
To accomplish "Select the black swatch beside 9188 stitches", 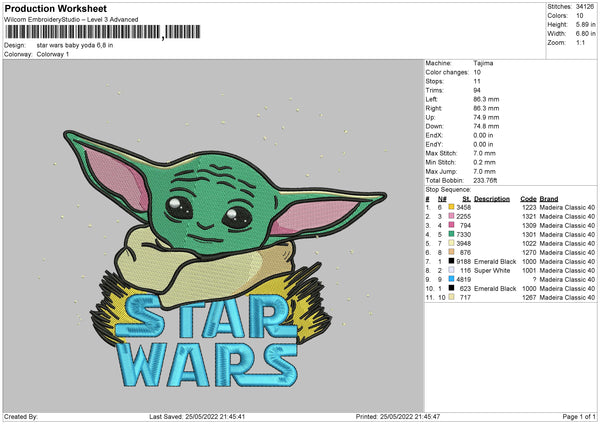I will pyautogui.click(x=451, y=261).
